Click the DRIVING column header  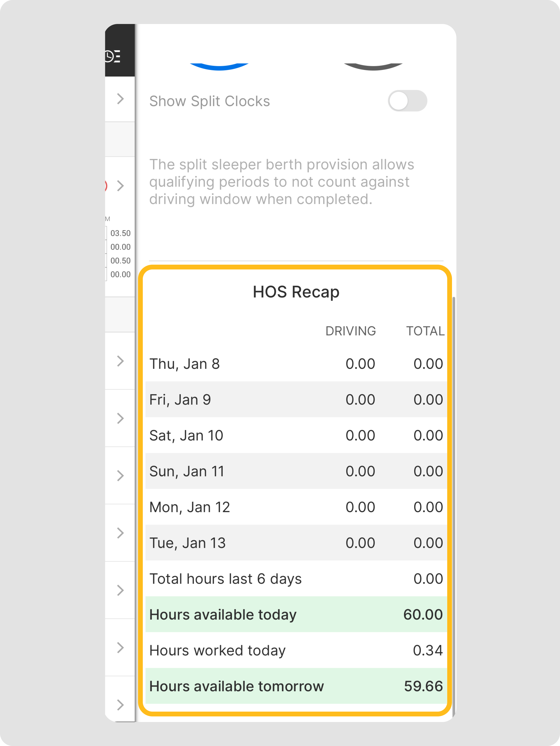[350, 331]
